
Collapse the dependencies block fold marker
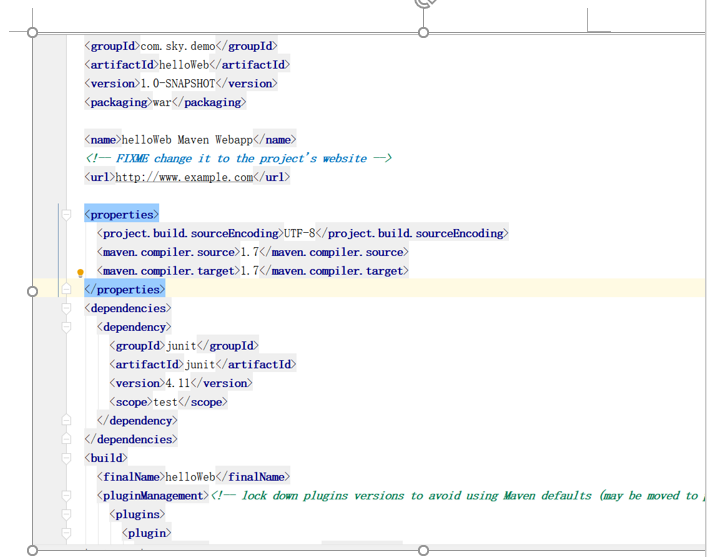pos(66,308)
